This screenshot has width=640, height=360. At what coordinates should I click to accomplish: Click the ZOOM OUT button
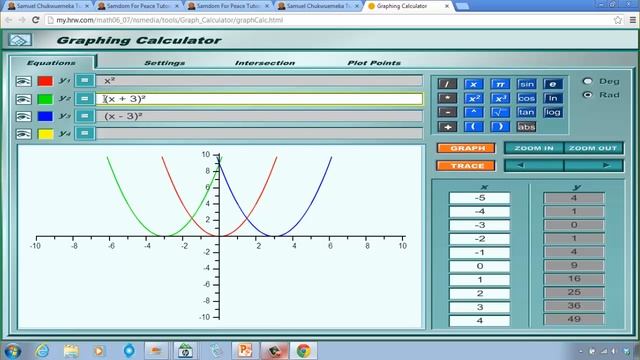pos(593,148)
